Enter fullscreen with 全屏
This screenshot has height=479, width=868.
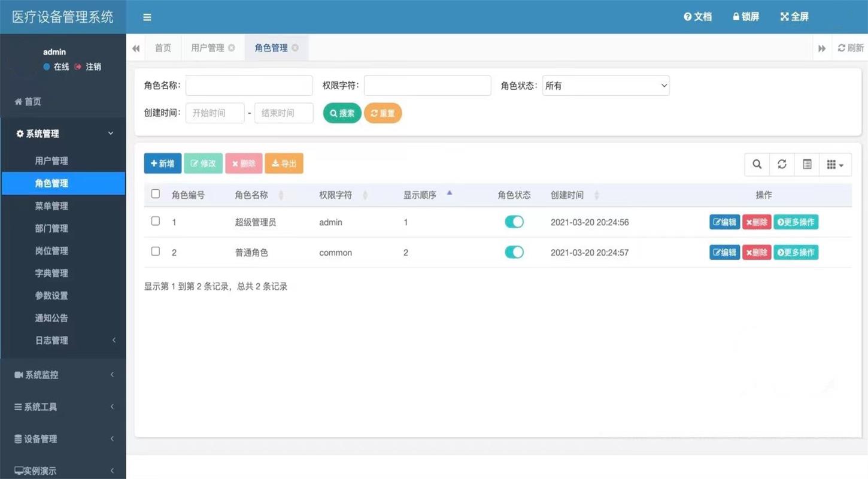(794, 17)
